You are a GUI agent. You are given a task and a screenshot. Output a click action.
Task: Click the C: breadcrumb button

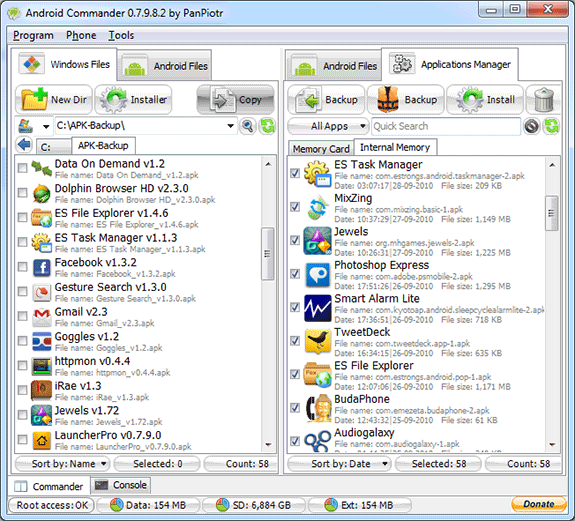click(x=54, y=147)
